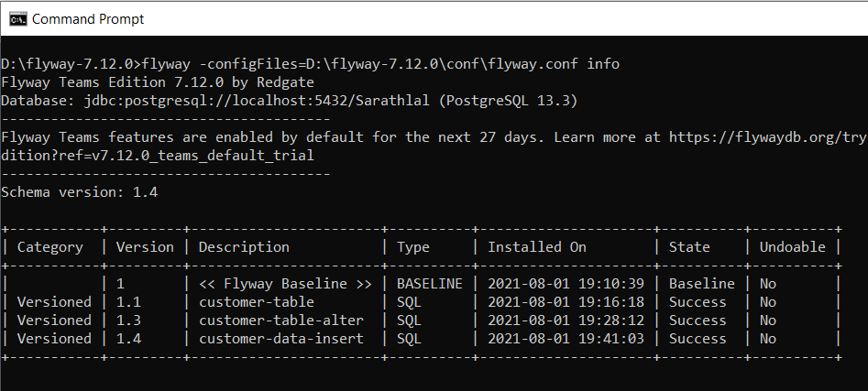Click the Installed On column header
The width and height of the screenshot is (868, 391).
coord(537,246)
